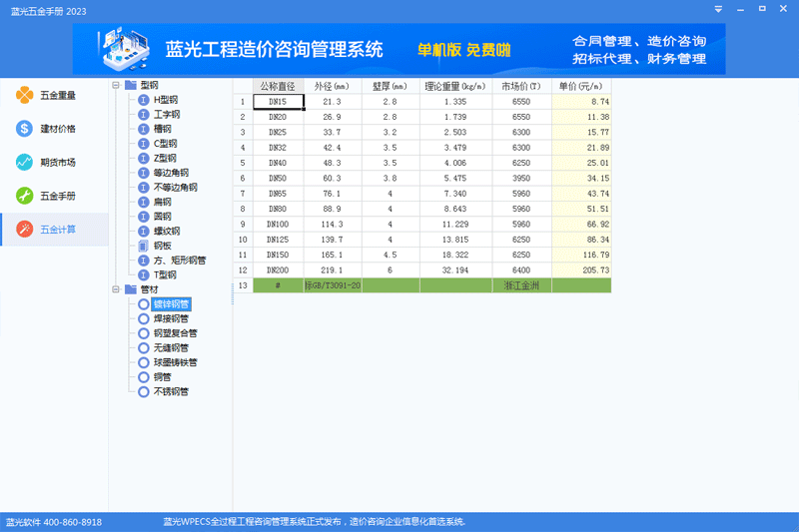Click wall thickness cell 4.5
The width and height of the screenshot is (799, 532).
coord(391,255)
